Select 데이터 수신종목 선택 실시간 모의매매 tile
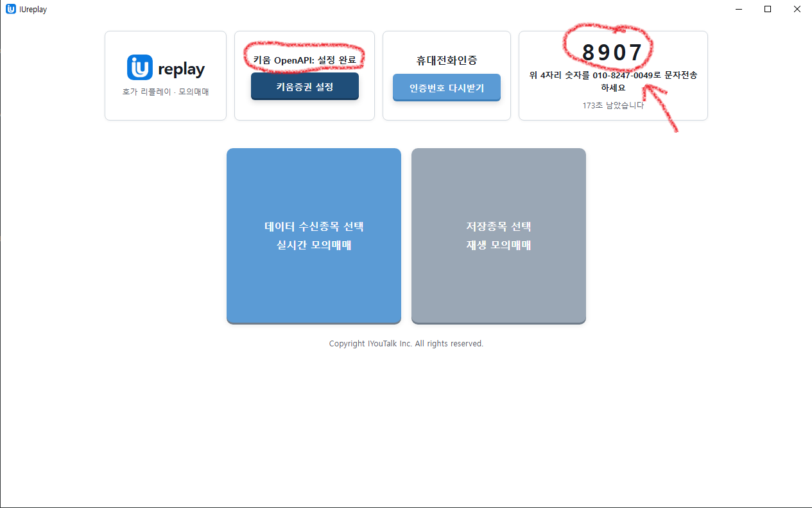 click(314, 236)
